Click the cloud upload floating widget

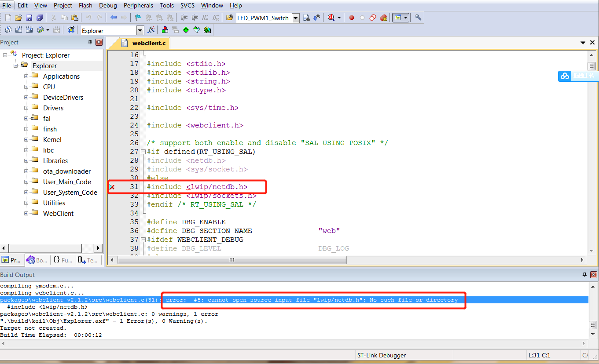[x=578, y=76]
